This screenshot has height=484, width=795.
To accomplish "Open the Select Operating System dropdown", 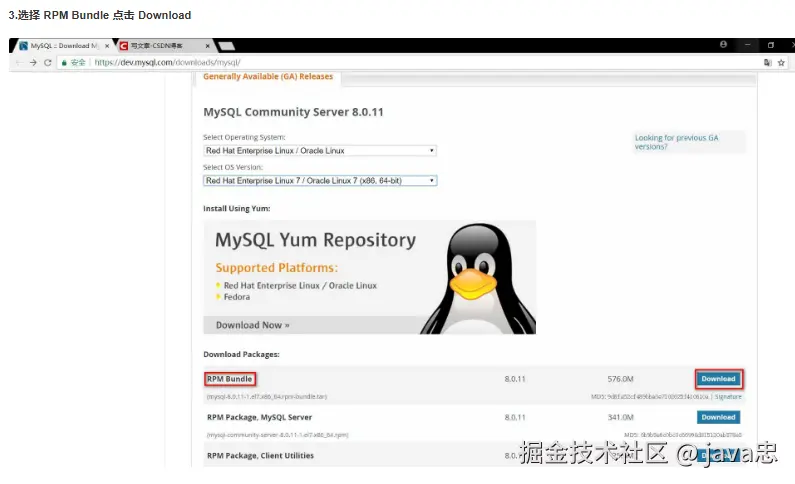I will 320,151.
